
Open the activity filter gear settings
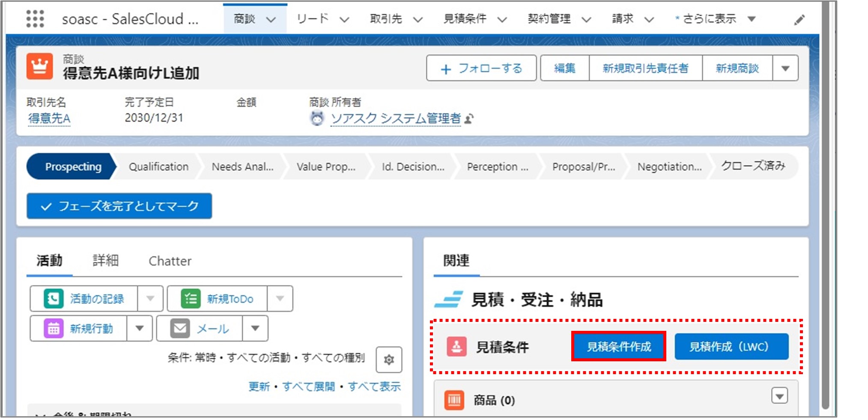click(x=389, y=360)
